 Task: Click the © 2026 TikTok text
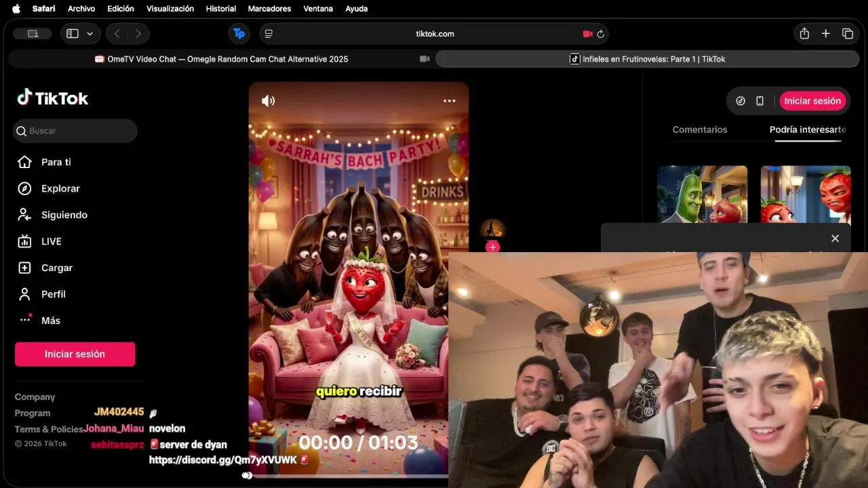pos(41,444)
